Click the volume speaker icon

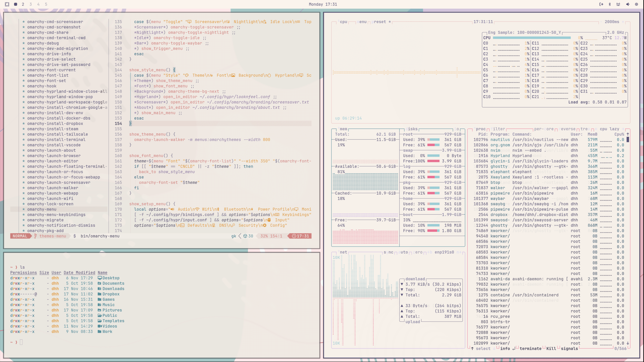click(x=628, y=4)
